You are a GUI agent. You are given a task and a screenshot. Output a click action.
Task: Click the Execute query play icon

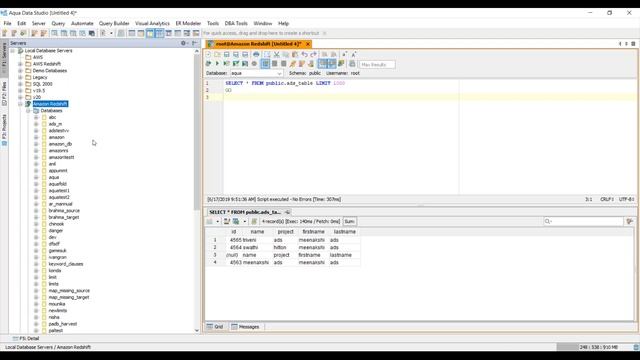pos(217,64)
